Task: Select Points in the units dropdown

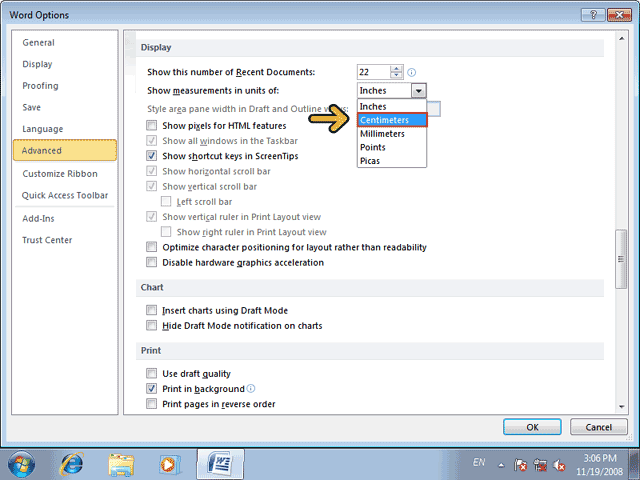Action: point(392,147)
